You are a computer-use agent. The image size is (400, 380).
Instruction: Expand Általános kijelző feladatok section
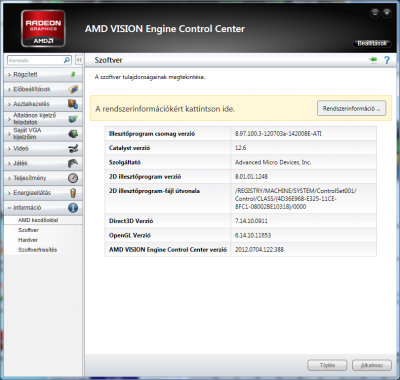tap(43, 119)
